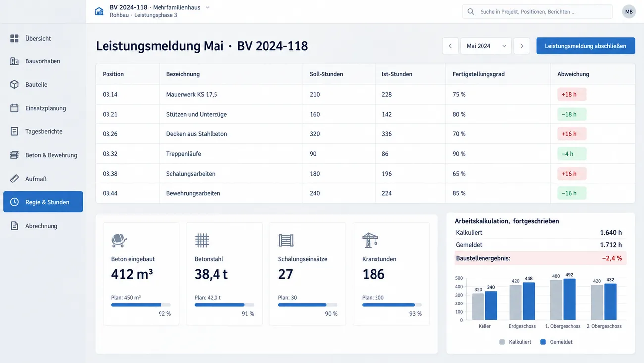644x363 pixels.
Task: Click the Bauvorhaben building icon
Action: [14, 61]
